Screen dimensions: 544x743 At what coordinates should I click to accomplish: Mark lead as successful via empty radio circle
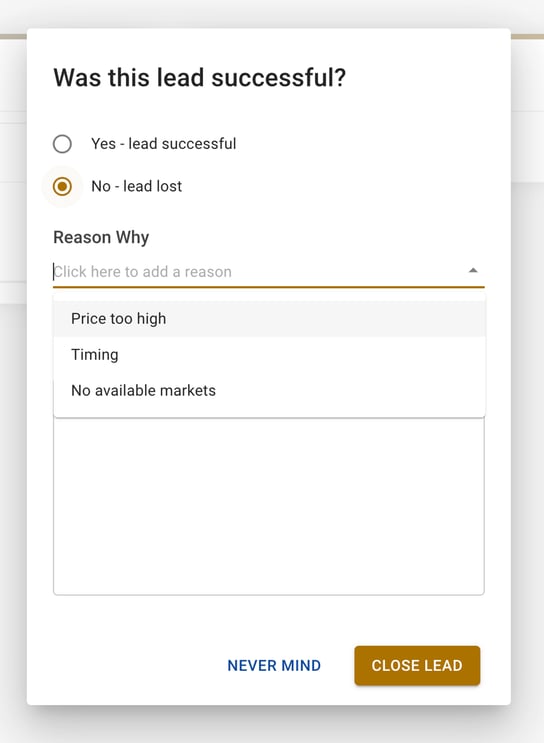(62, 144)
